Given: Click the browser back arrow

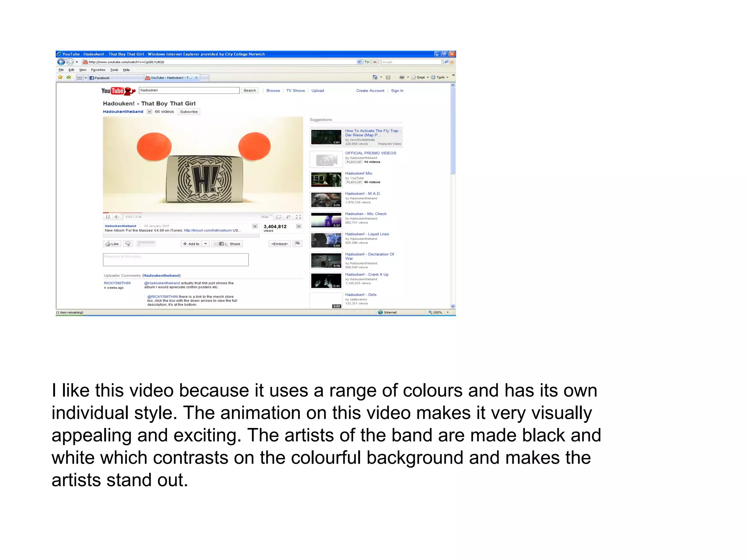Looking at the screenshot, I should 61,62.
